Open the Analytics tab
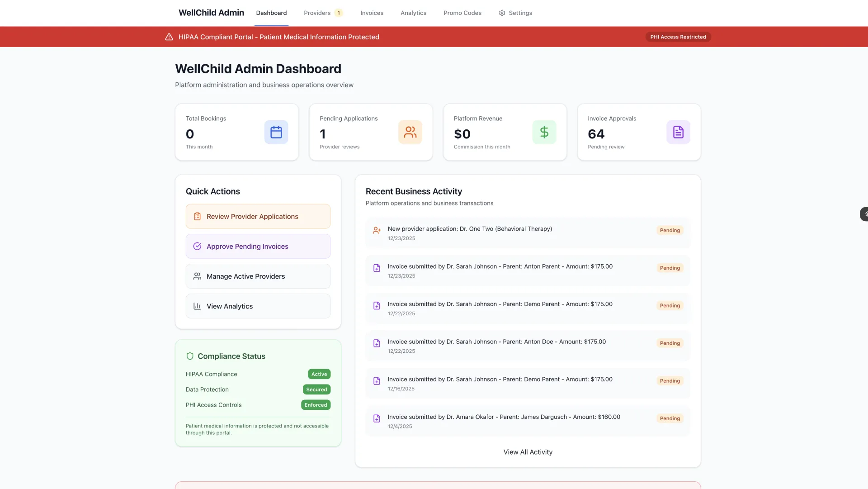 click(x=413, y=13)
